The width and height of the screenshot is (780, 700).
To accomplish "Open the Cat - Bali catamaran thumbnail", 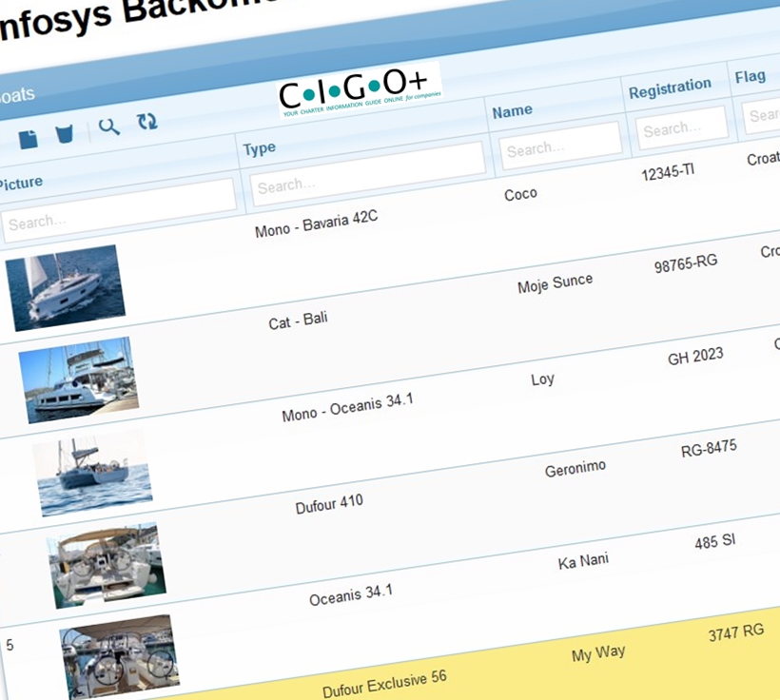I will pyautogui.click(x=78, y=379).
